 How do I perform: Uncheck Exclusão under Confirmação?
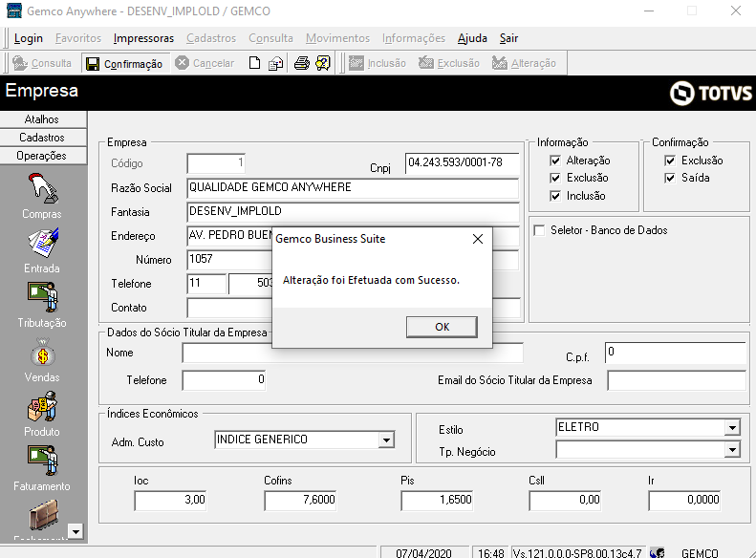tap(670, 161)
